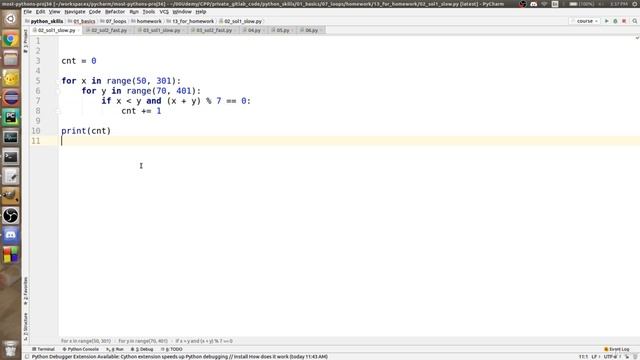Open the Event Log
The width and height of the screenshot is (640, 360).
pos(617,349)
